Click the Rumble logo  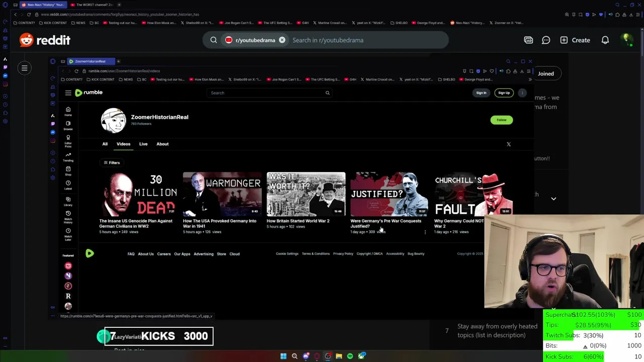click(89, 93)
